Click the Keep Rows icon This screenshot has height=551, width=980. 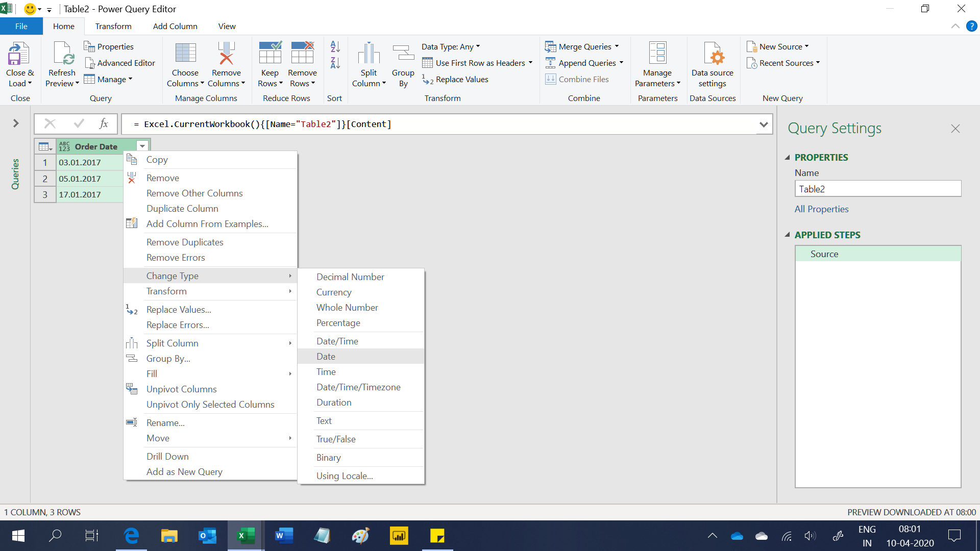point(270,54)
